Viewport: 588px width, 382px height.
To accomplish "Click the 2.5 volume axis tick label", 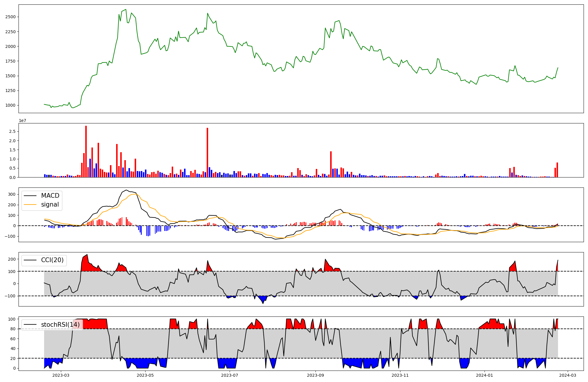I will [x=12, y=131].
